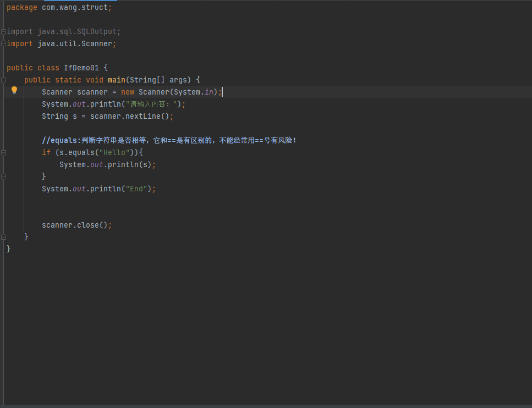Click the "Hello" string literal
532x408 pixels.
[x=114, y=153]
